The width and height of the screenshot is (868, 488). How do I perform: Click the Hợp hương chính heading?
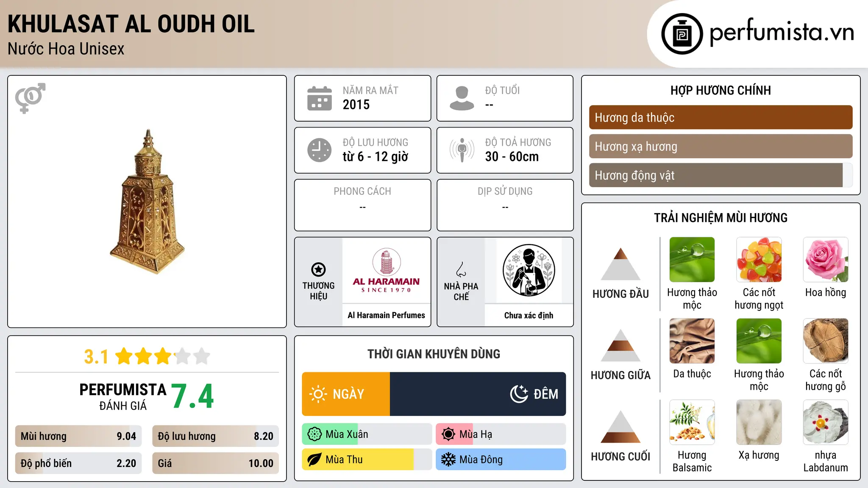(721, 90)
